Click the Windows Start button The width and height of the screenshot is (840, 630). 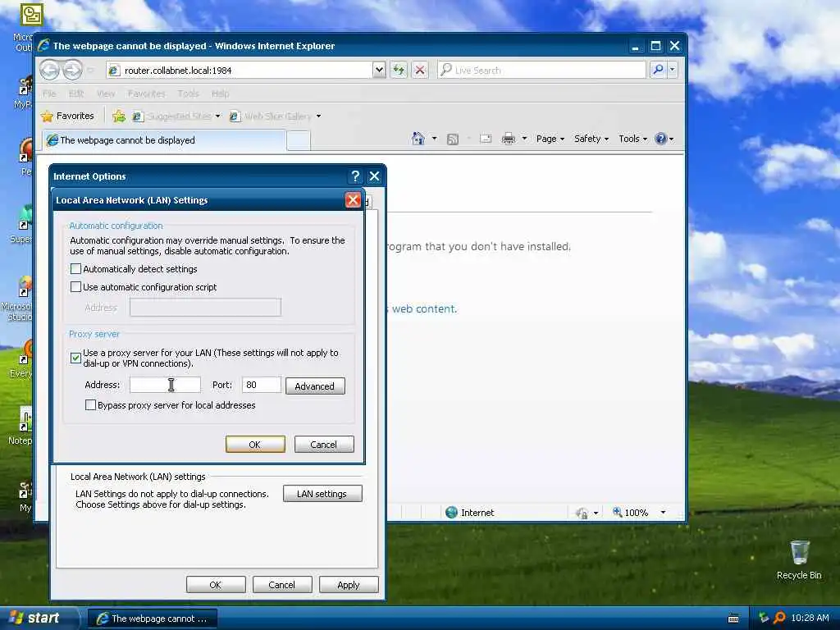pyautogui.click(x=36, y=618)
